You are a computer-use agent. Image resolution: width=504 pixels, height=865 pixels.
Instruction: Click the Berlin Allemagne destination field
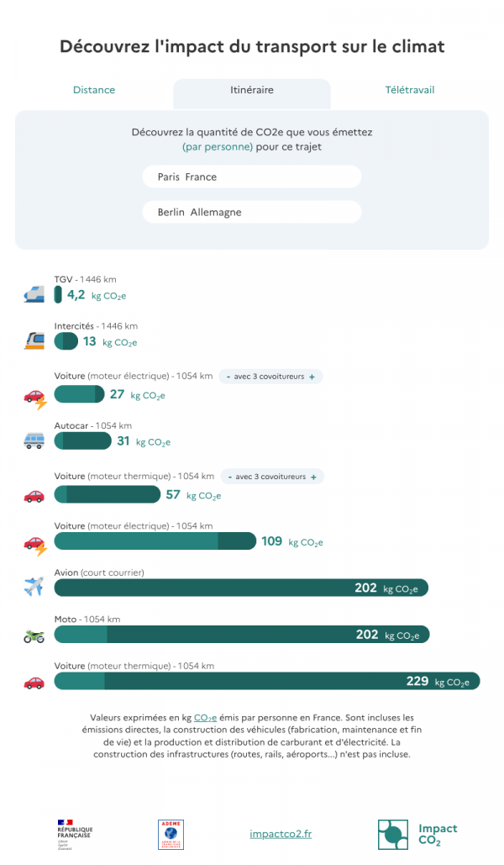pos(252,212)
